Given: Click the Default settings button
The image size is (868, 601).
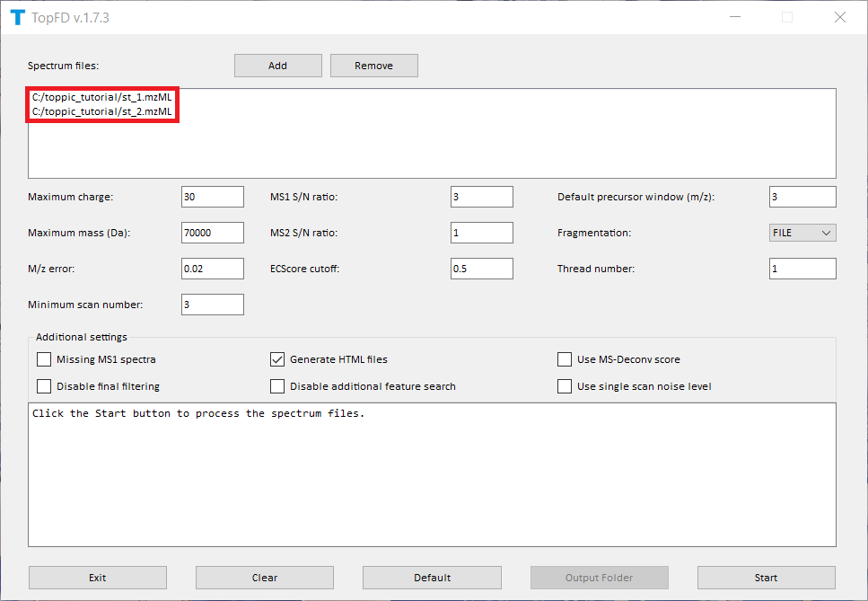Looking at the screenshot, I should coord(432,578).
